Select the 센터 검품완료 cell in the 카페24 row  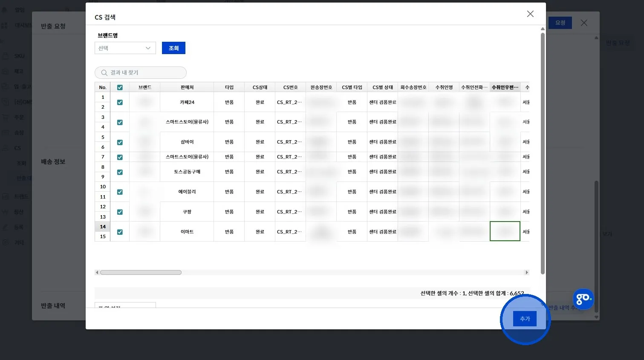click(383, 102)
